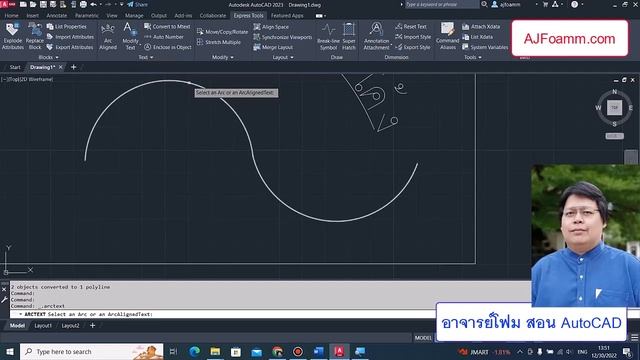Expand the Tools panel dropdown

[x=473, y=58]
